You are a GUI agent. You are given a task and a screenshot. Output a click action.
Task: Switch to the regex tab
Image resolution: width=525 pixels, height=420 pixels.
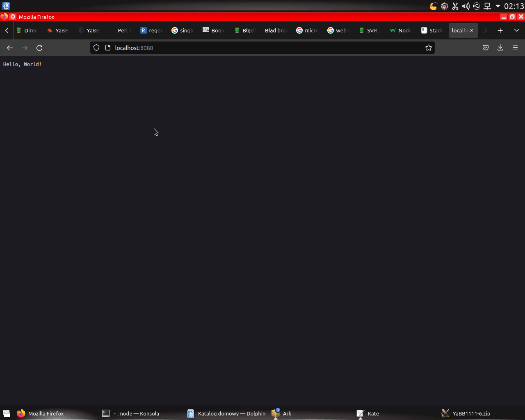tap(152, 30)
